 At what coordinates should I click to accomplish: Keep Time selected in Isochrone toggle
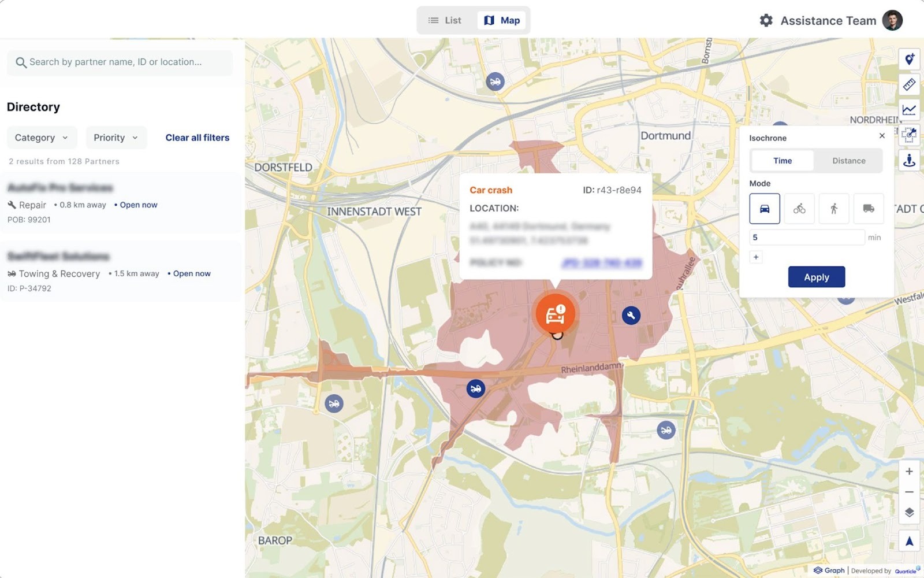tap(782, 161)
